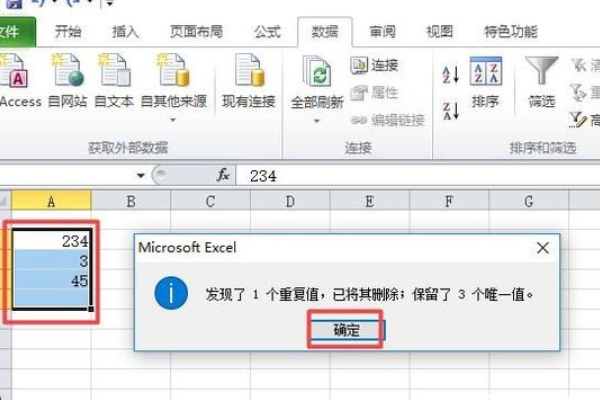The image size is (600, 400).
Task: Open the Name Box dropdown arrow
Action: [x=141, y=176]
